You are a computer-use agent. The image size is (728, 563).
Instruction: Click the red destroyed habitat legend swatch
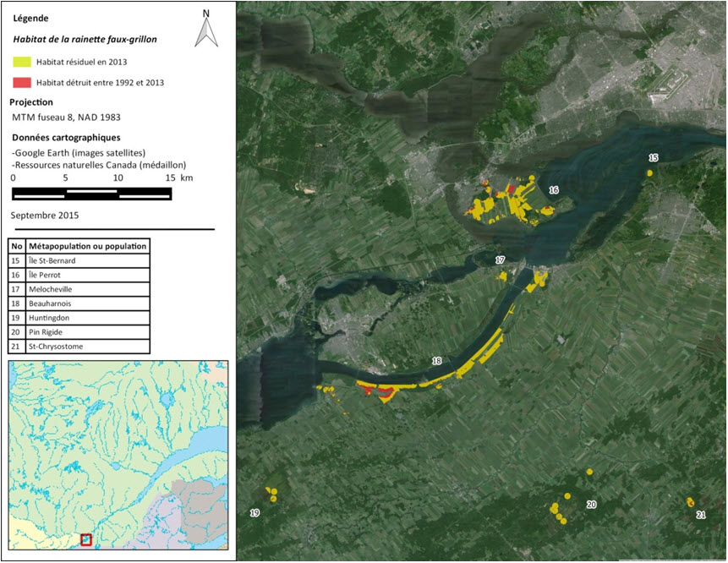(x=22, y=82)
